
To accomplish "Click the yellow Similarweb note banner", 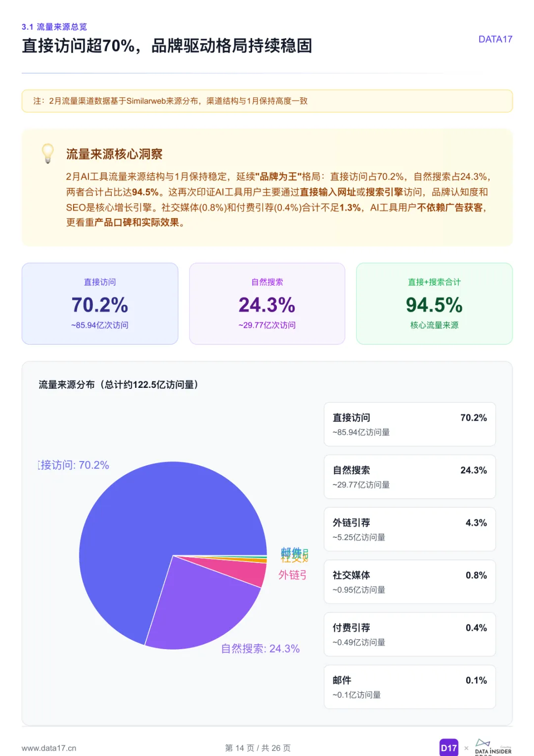I will pos(267,101).
